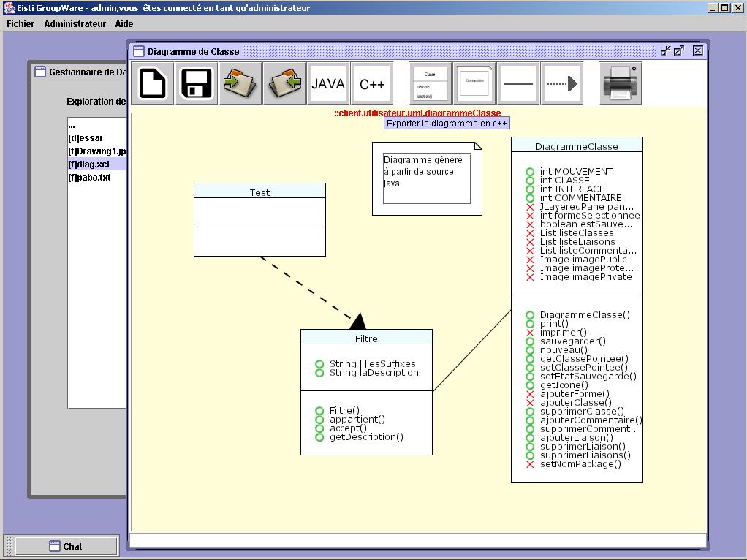The height and width of the screenshot is (560, 747).
Task: Select the [f]pabo.txt file entry
Action: click(x=89, y=178)
